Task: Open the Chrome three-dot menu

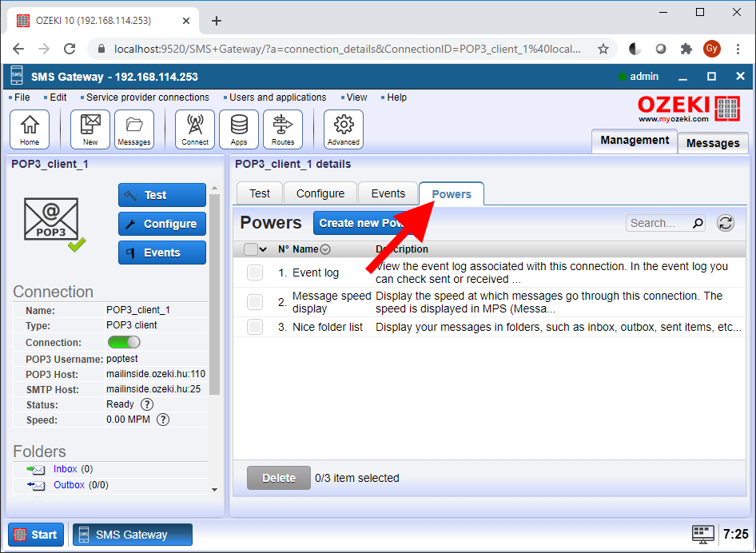Action: pyautogui.click(x=738, y=49)
